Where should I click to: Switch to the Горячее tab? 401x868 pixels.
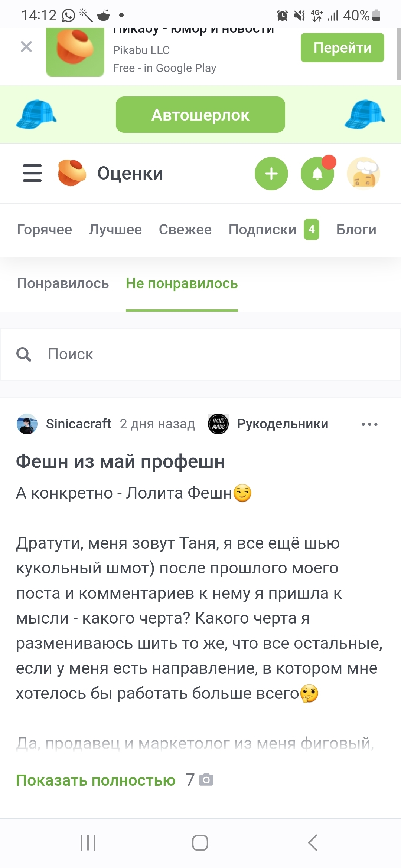coord(45,230)
